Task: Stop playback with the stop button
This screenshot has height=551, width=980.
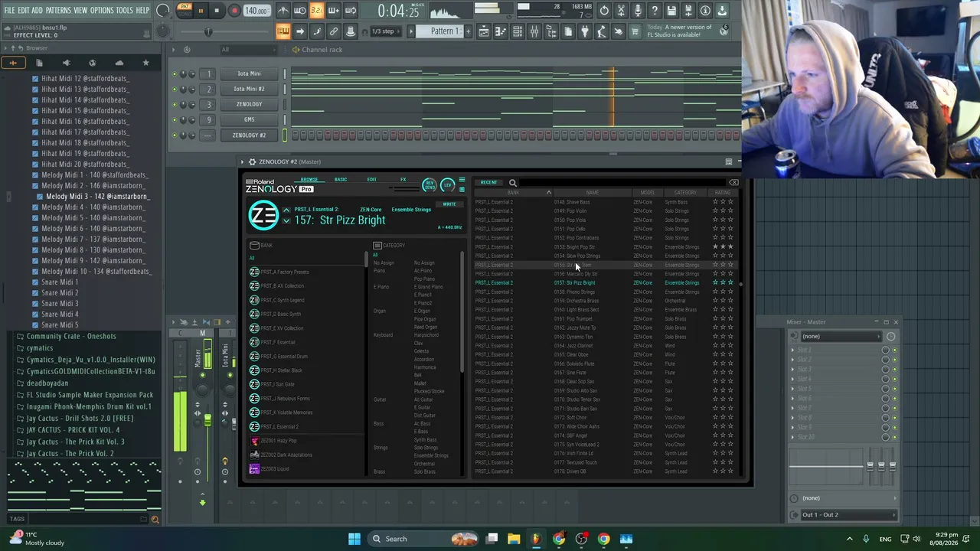Action: [x=217, y=11]
